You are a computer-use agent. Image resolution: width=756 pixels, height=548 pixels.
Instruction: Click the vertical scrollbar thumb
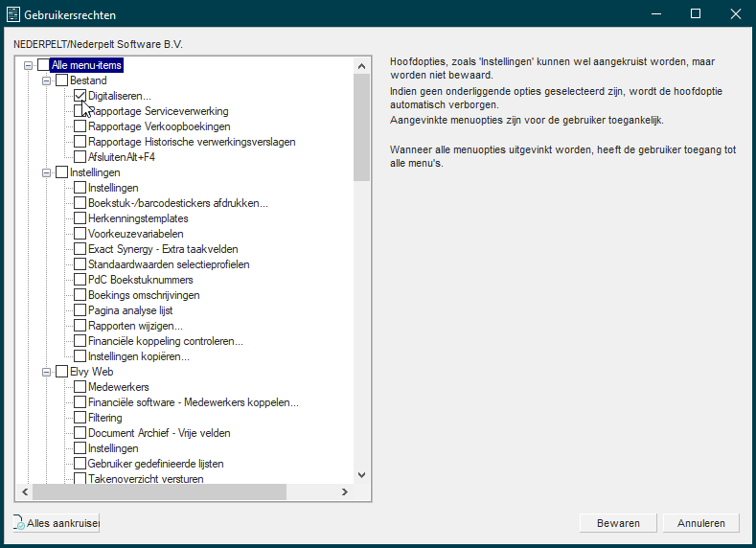click(361, 127)
